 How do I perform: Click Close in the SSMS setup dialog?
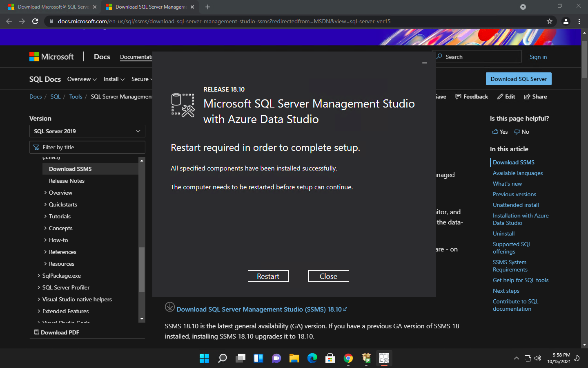(328, 276)
